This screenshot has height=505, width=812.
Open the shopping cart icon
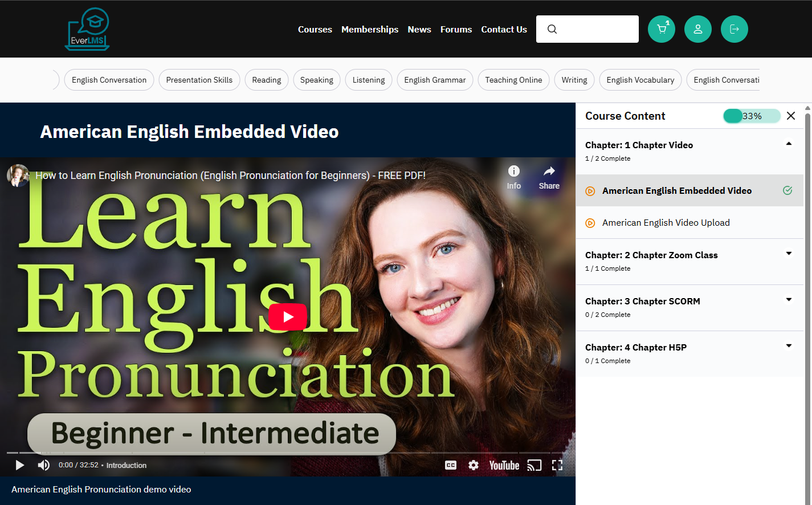tap(661, 29)
